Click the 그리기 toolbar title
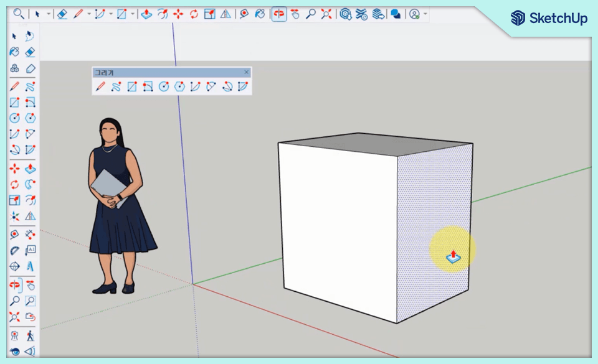The image size is (598, 364). (x=104, y=72)
